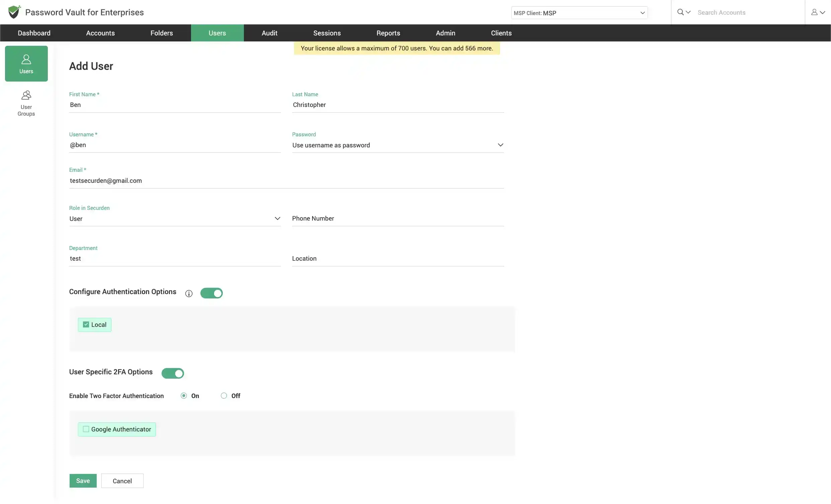Click the Search Accounts box
The image size is (831, 504).
[x=749, y=12]
